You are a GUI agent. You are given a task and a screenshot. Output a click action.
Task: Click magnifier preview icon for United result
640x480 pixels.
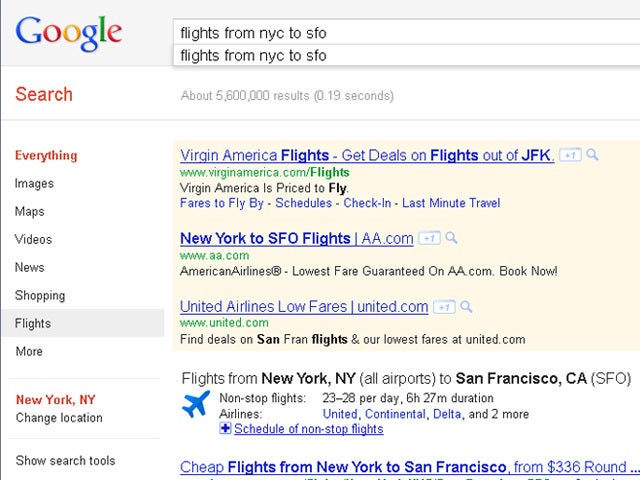coord(466,306)
